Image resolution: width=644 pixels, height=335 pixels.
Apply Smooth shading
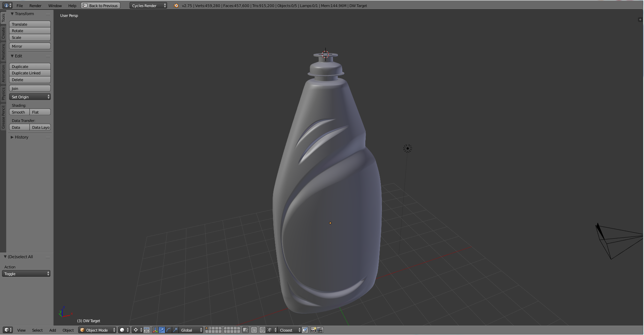click(19, 112)
